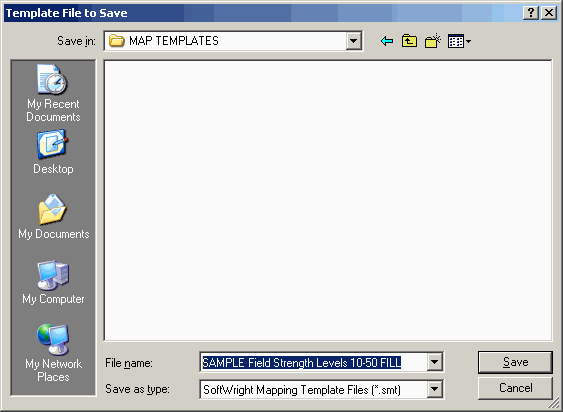The height and width of the screenshot is (412, 563).
Task: Expand the Save in folder dropdown
Action: pos(353,41)
